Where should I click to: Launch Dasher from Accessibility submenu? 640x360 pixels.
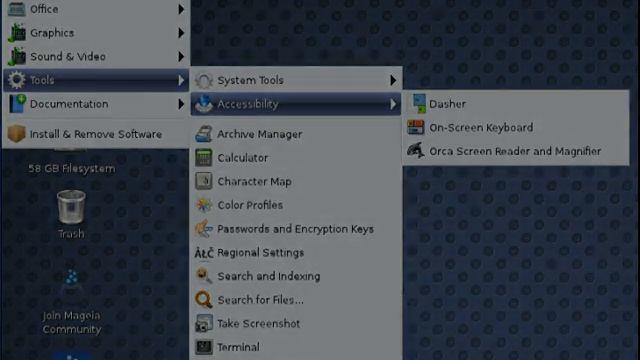pyautogui.click(x=516, y=104)
